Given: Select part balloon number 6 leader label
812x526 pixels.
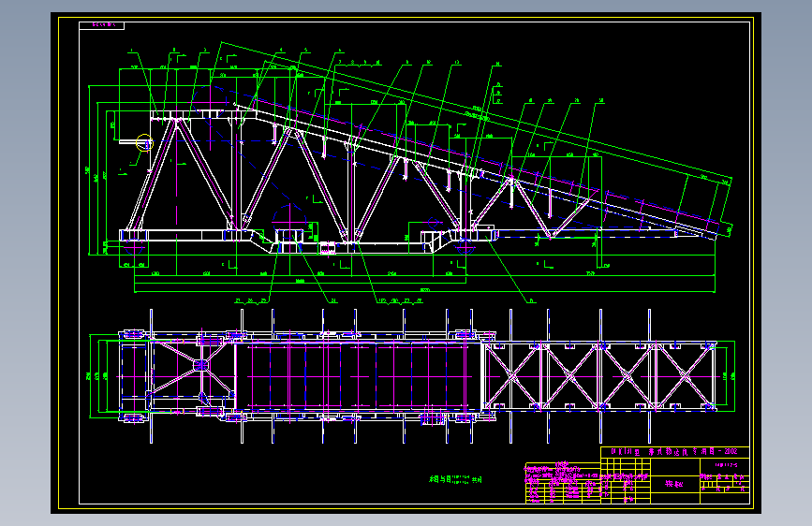Looking at the screenshot, I should pyautogui.click(x=340, y=51).
